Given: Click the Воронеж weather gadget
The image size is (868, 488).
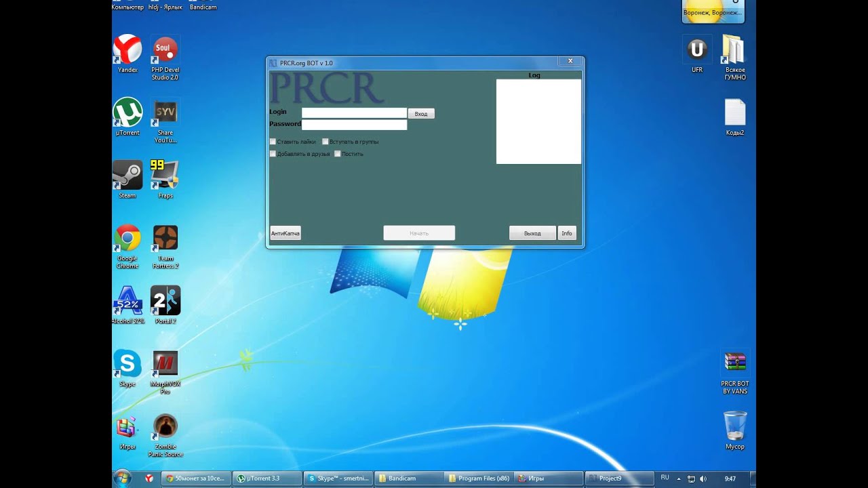Looking at the screenshot, I should point(713,12).
